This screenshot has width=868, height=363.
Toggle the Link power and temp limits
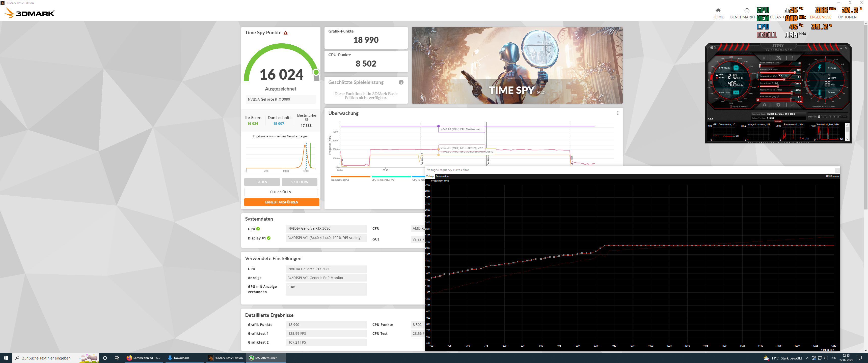tap(757, 76)
